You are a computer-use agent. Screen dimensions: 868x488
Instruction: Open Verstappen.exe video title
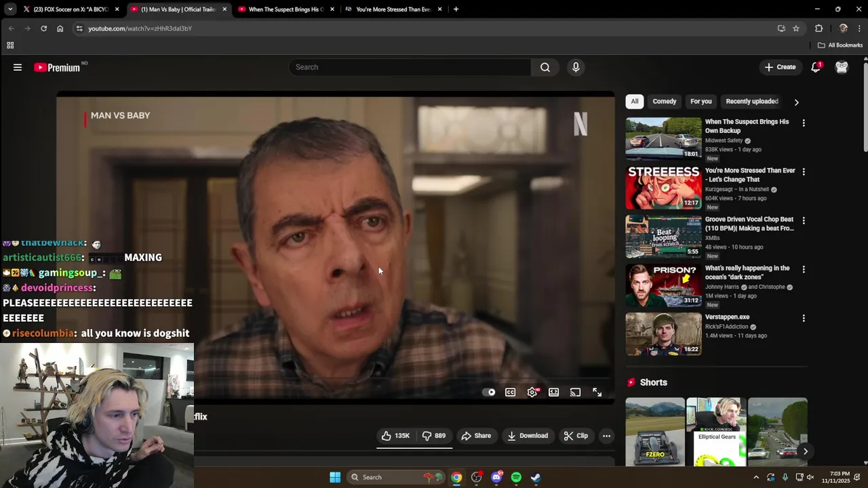point(727,317)
